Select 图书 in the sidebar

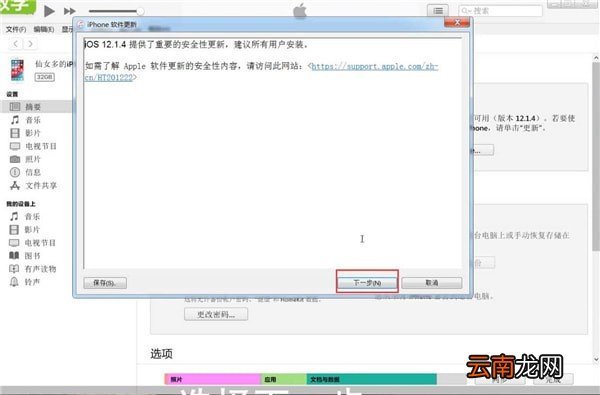click(32, 256)
